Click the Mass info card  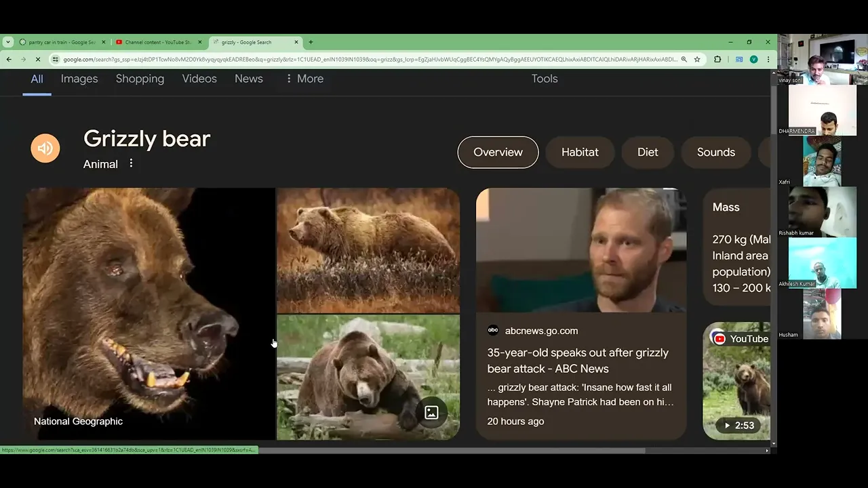(736, 247)
